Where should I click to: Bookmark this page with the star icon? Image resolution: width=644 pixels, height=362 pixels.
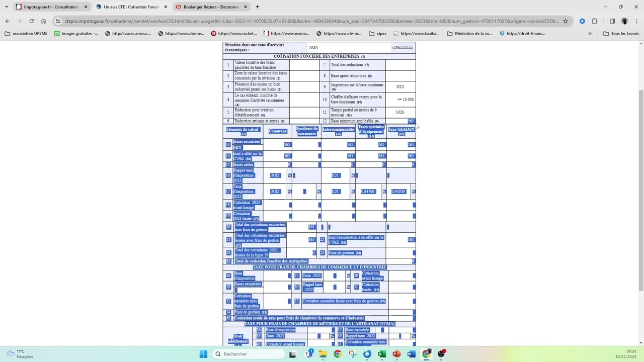(x=566, y=21)
